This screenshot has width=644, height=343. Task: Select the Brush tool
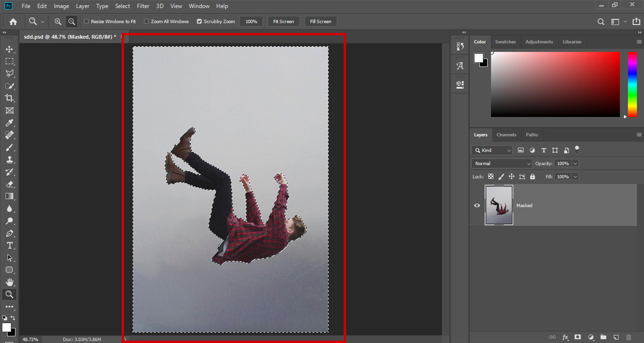9,147
